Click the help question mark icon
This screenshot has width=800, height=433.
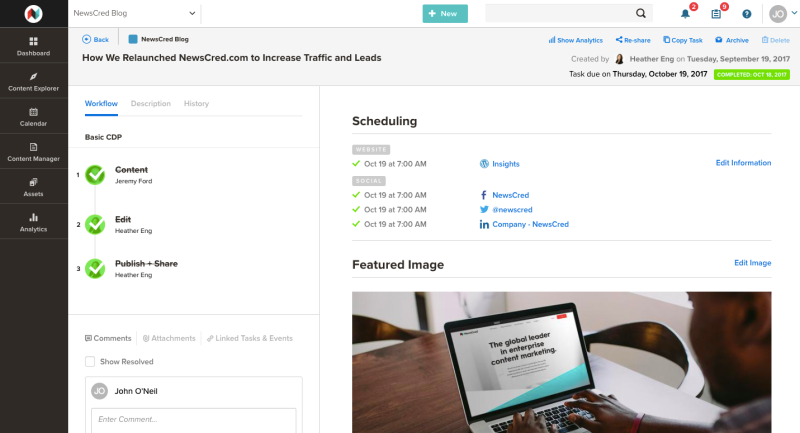click(x=746, y=14)
